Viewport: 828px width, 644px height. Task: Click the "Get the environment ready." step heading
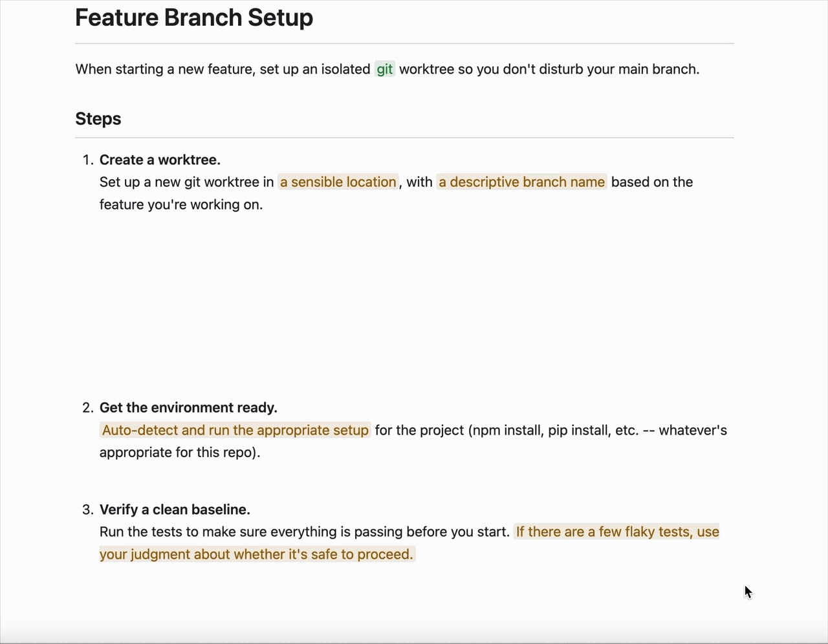[x=188, y=408]
